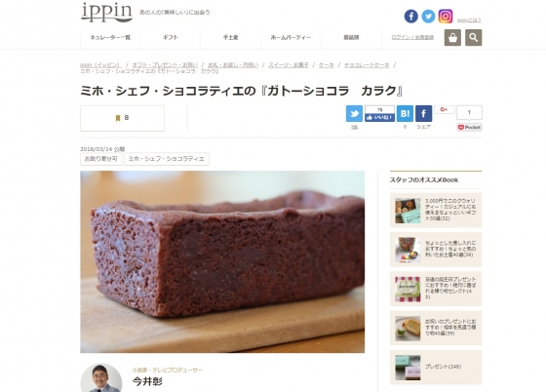Open the Twitter icon in header

coord(428,17)
